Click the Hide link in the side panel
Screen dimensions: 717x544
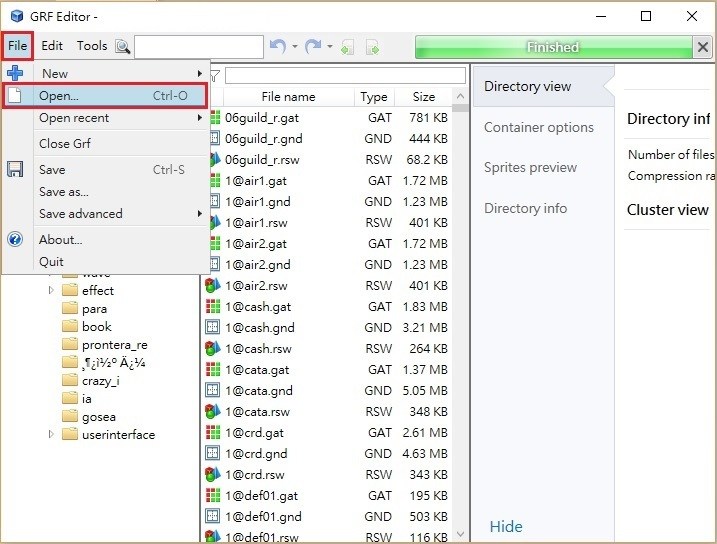506,527
